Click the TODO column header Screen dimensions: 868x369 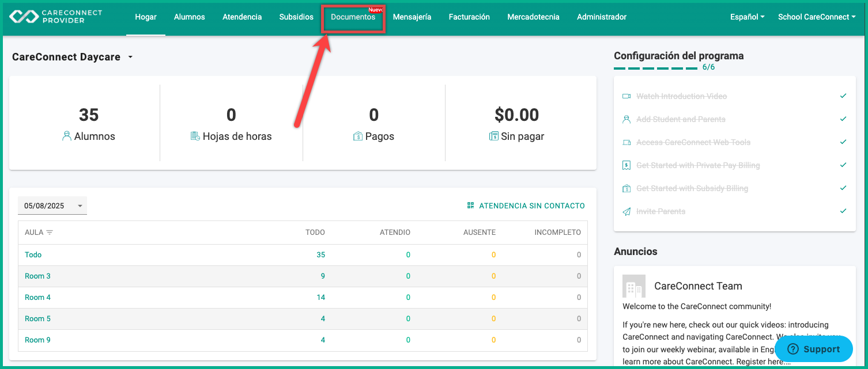315,233
